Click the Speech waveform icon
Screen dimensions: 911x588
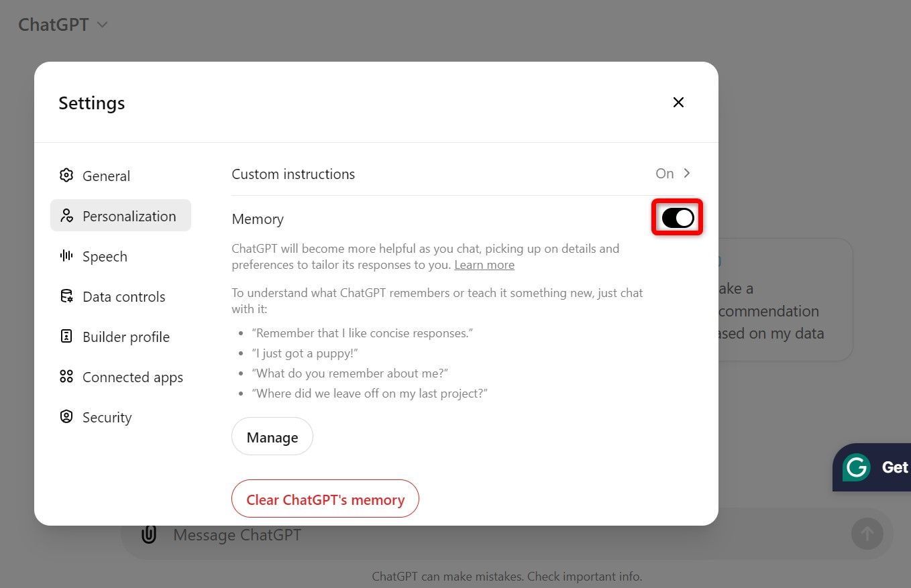pos(66,256)
